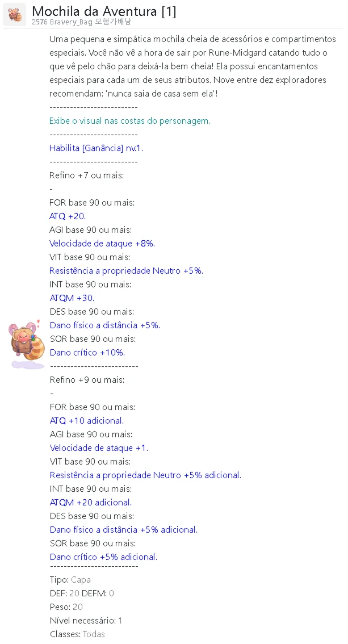Click the Tipo: Capa attribute
348x644 pixels.
[70, 579]
